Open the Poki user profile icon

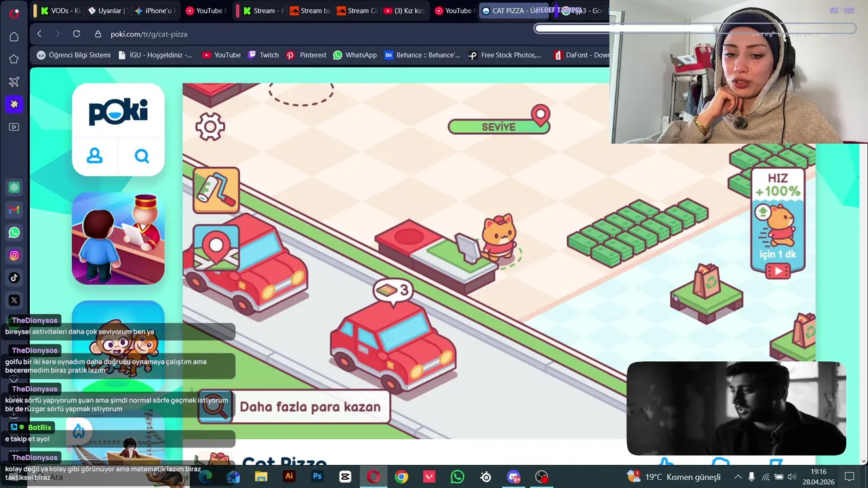coord(95,156)
